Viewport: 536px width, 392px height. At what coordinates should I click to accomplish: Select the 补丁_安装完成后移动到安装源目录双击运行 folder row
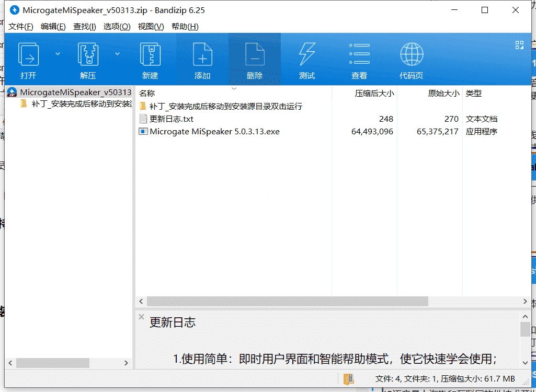click(225, 106)
